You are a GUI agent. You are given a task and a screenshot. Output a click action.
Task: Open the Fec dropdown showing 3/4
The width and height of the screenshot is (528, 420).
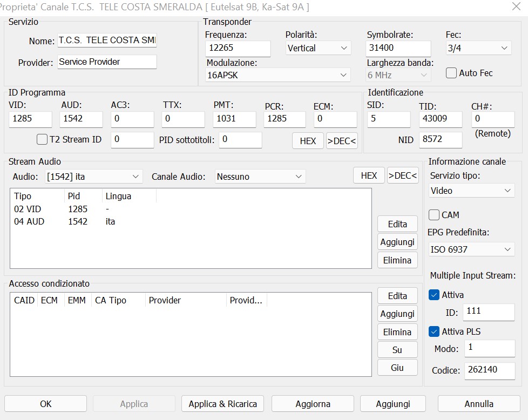point(478,48)
